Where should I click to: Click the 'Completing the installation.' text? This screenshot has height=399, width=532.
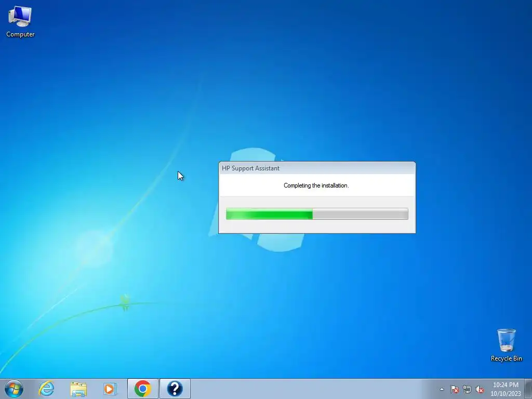[x=316, y=185]
